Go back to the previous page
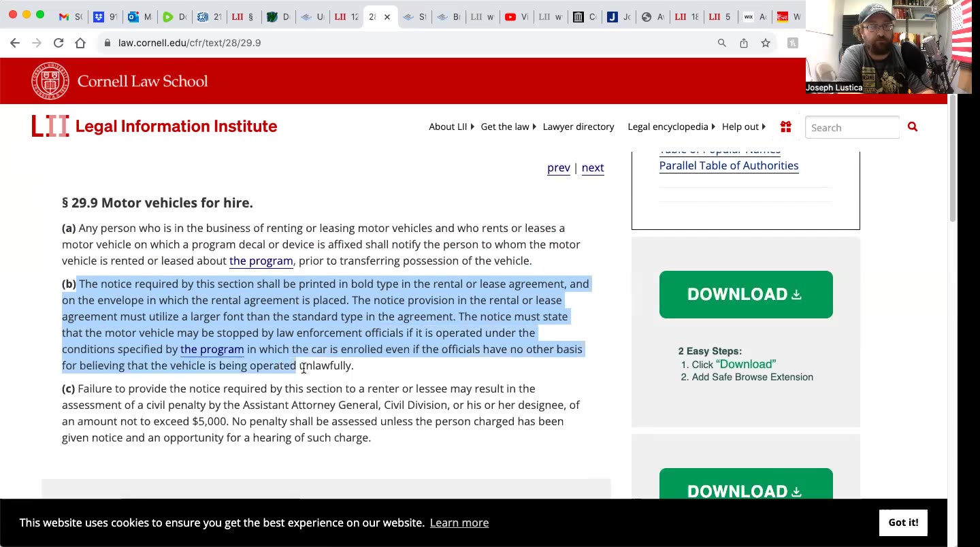Screen dimensions: 980x547 [15, 43]
